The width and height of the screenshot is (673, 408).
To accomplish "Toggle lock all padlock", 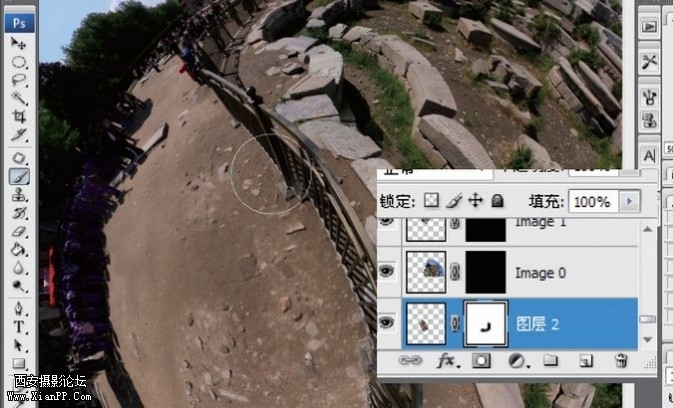I will click(497, 200).
